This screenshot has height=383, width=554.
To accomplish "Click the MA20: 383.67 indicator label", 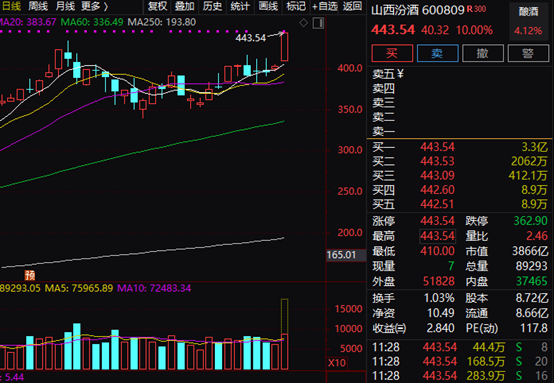I will pyautogui.click(x=28, y=22).
